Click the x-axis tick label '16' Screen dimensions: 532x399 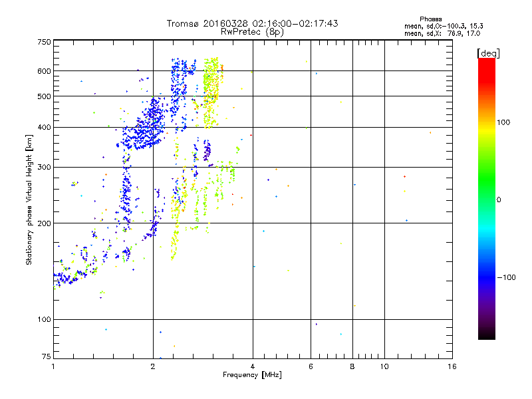(x=452, y=366)
